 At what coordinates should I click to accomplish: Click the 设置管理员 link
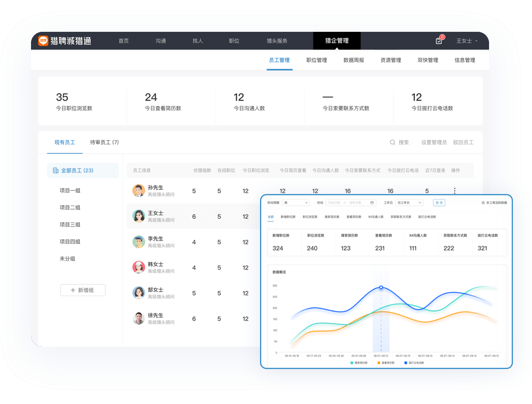point(434,142)
